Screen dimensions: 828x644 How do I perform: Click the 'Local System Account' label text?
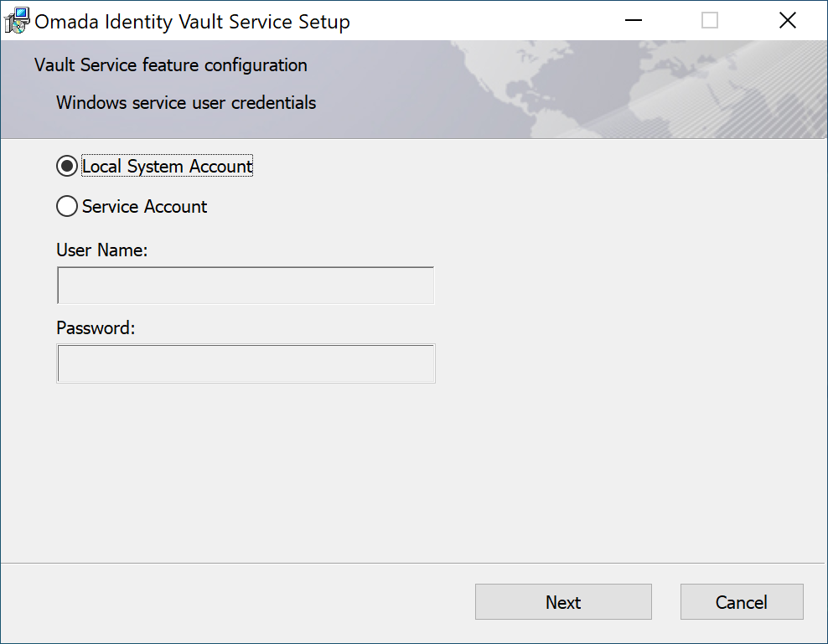[x=168, y=167]
